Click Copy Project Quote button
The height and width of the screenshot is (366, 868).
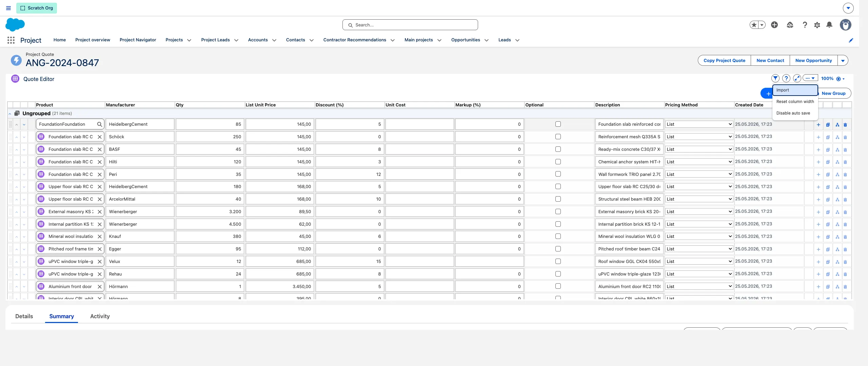pyautogui.click(x=724, y=61)
